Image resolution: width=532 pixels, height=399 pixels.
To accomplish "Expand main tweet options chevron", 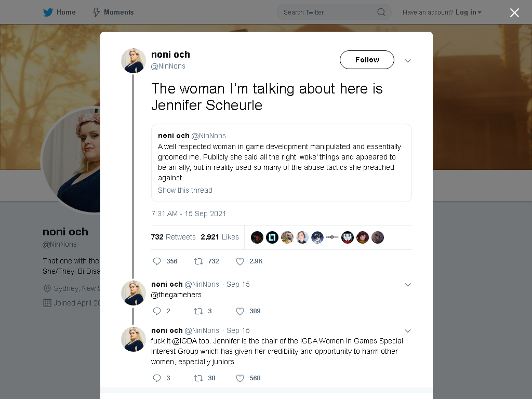I will pos(408,61).
